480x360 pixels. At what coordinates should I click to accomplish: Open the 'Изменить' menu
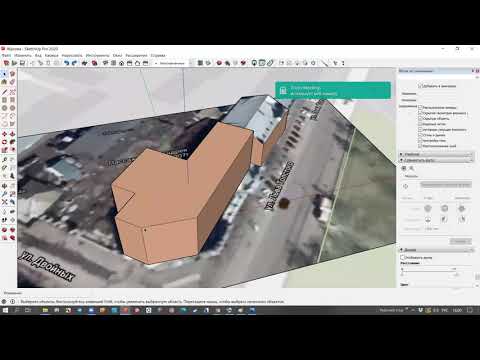click(x=23, y=55)
